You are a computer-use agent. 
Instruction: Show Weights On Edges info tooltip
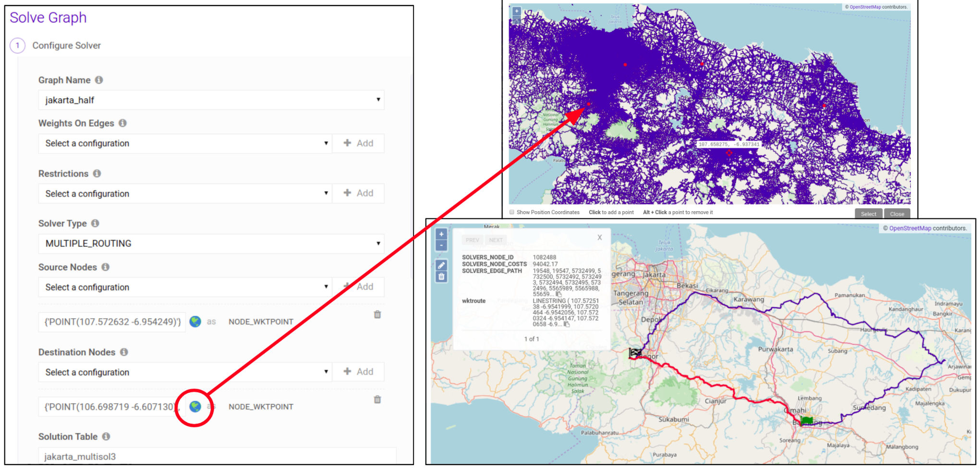123,123
